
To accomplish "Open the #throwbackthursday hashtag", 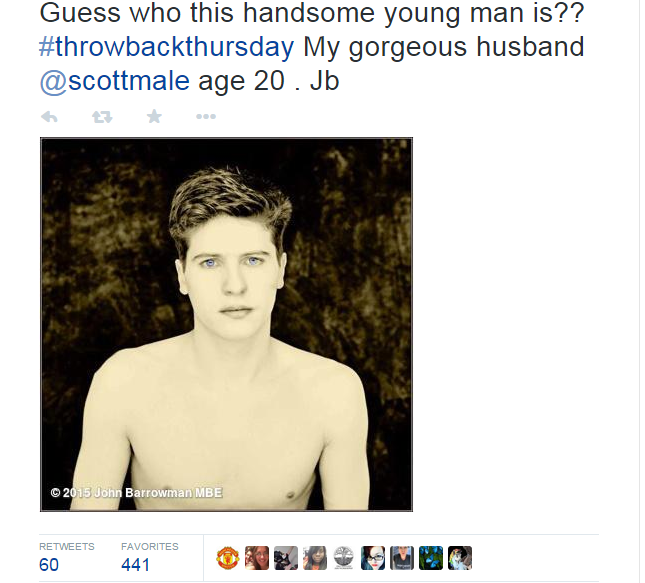I will [x=167, y=46].
